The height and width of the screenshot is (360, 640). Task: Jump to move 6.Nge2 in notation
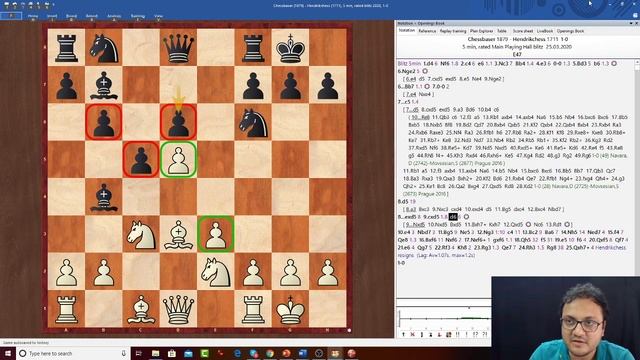coord(407,71)
